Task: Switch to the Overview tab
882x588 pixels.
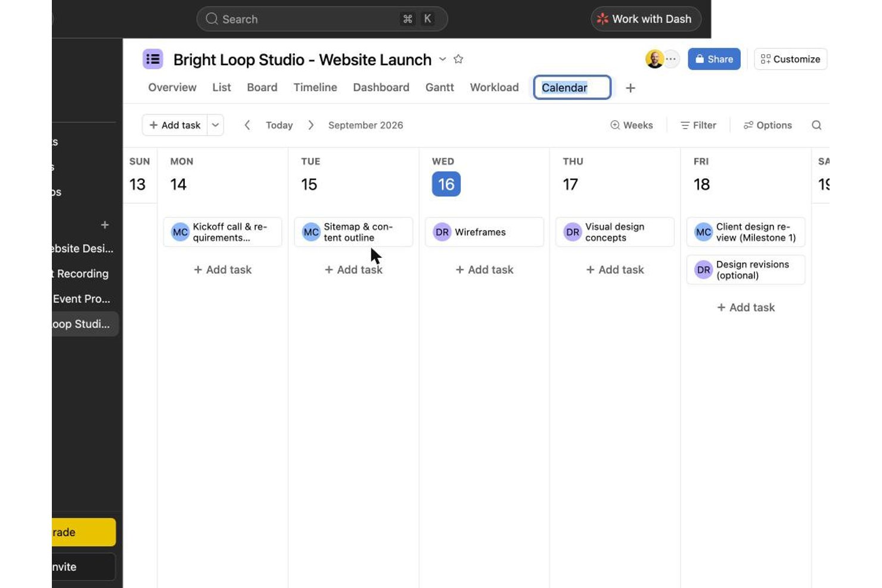Action: tap(172, 88)
